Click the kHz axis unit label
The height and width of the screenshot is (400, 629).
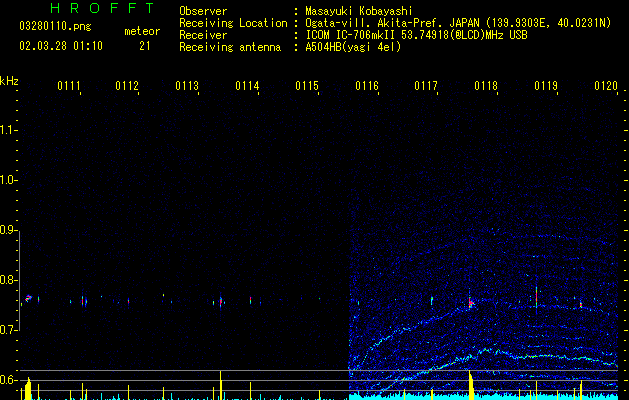click(x=9, y=81)
